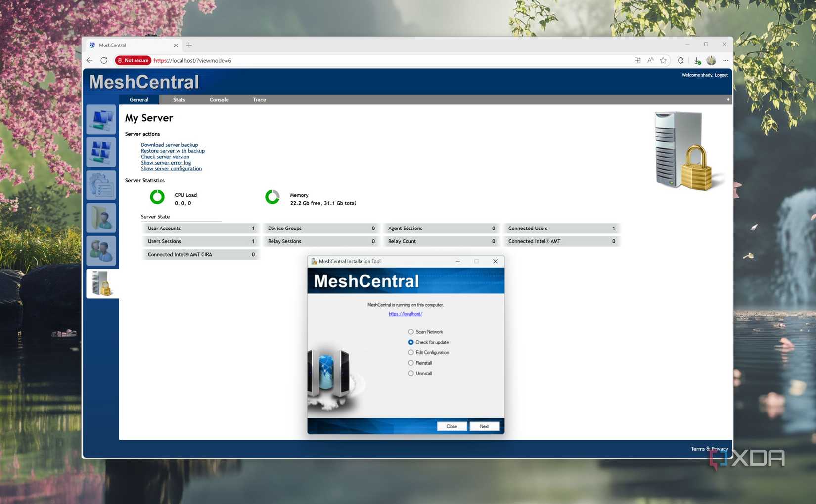Select the Scan Network radio option
The image size is (816, 504).
(x=411, y=332)
